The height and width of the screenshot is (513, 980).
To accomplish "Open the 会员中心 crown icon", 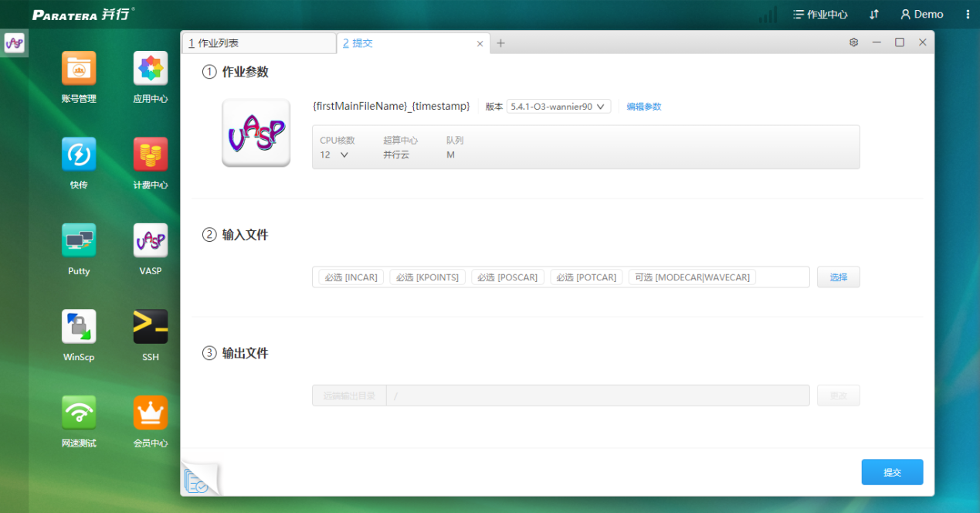I will tap(151, 413).
